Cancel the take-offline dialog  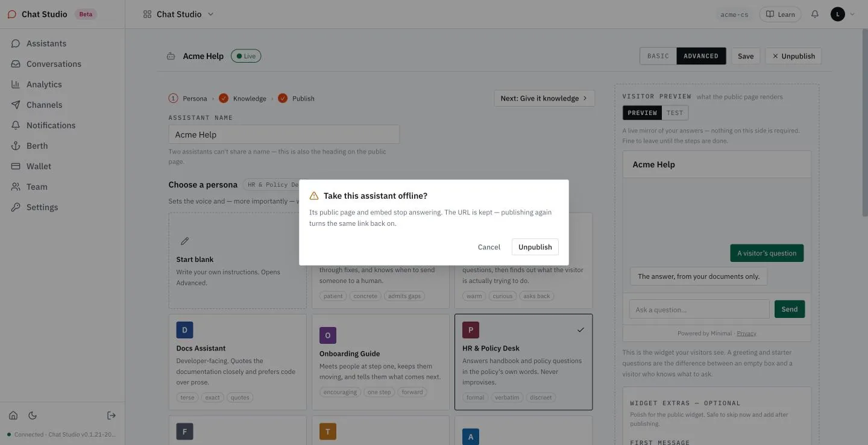click(489, 247)
